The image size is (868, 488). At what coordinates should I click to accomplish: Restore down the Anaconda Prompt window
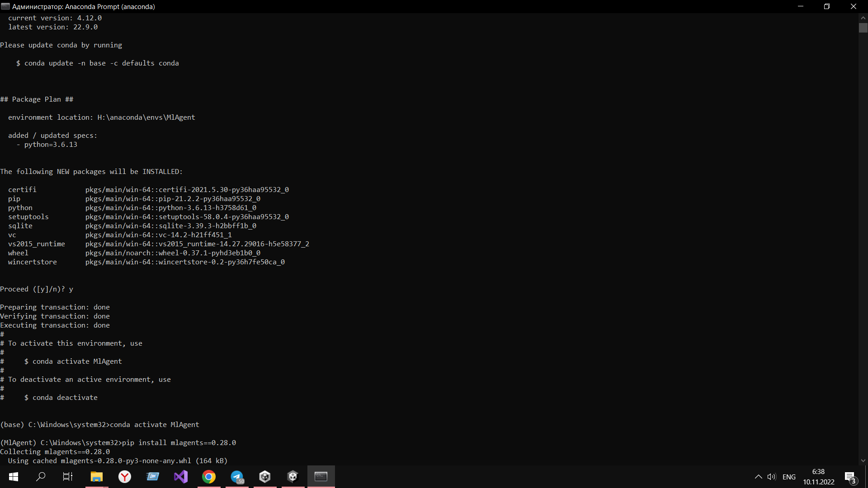tap(827, 6)
